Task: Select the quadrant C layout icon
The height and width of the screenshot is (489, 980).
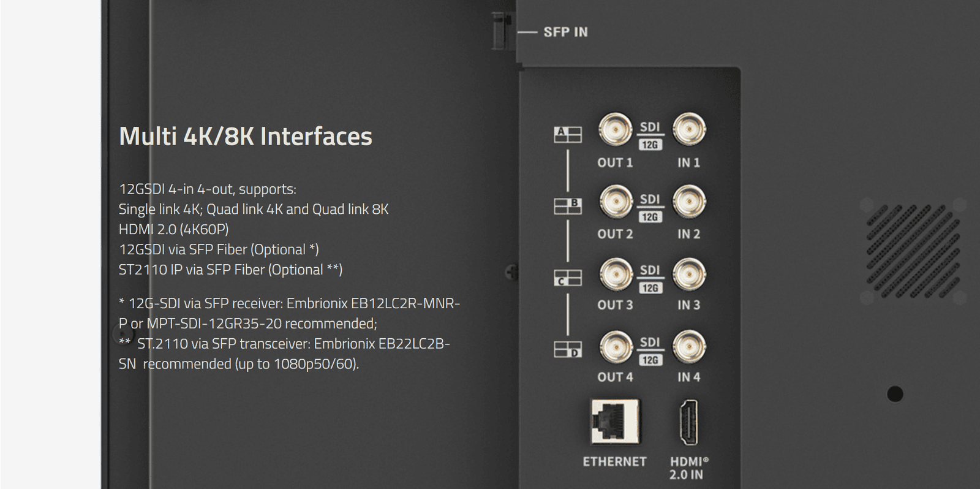Action: (x=567, y=278)
